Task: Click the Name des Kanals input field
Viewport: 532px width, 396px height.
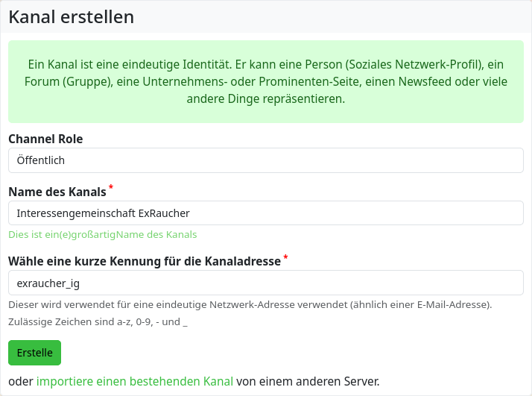Action: [x=265, y=213]
